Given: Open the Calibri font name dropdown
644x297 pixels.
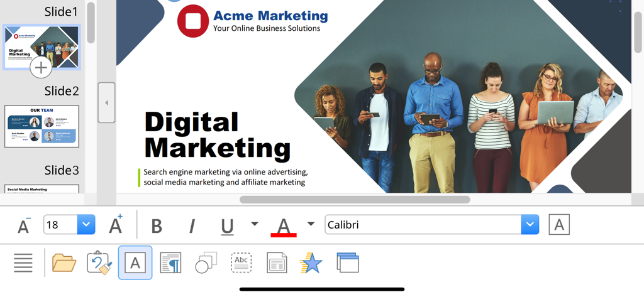Looking at the screenshot, I should click(x=530, y=225).
